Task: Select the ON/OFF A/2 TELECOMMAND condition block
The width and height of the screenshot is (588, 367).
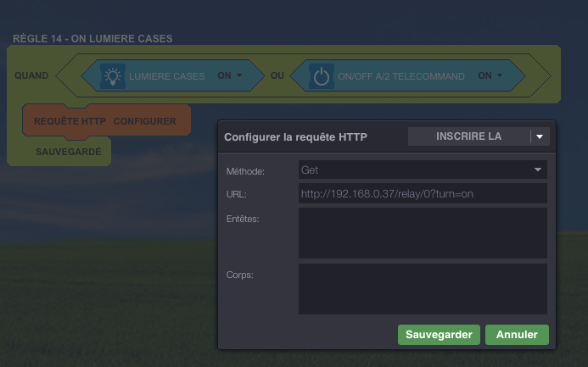Action: coord(407,75)
